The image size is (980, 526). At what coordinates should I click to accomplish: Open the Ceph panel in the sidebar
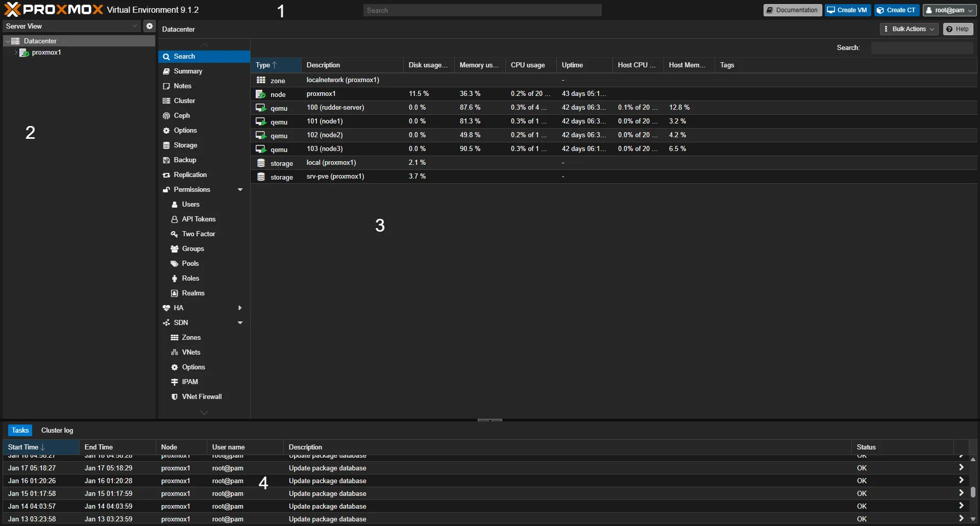coord(182,115)
